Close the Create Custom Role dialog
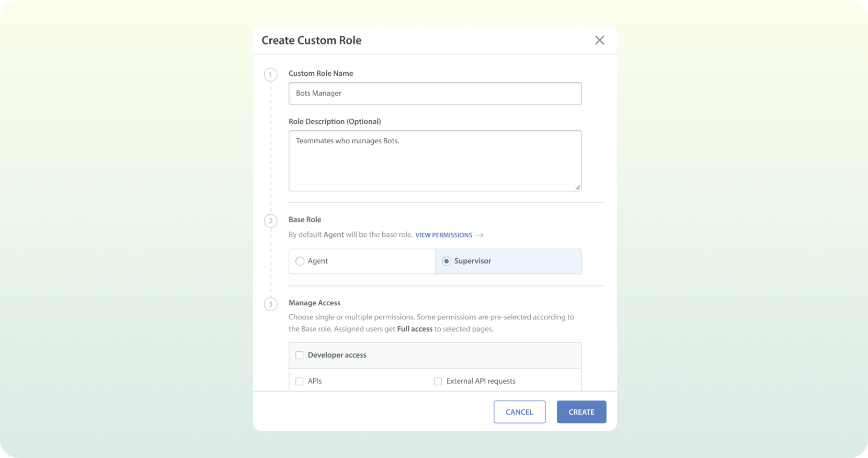 tap(599, 40)
